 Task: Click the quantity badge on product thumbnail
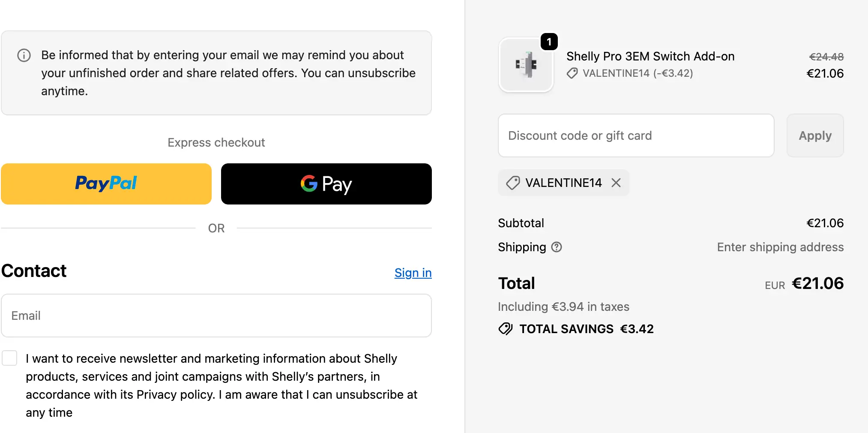[549, 42]
